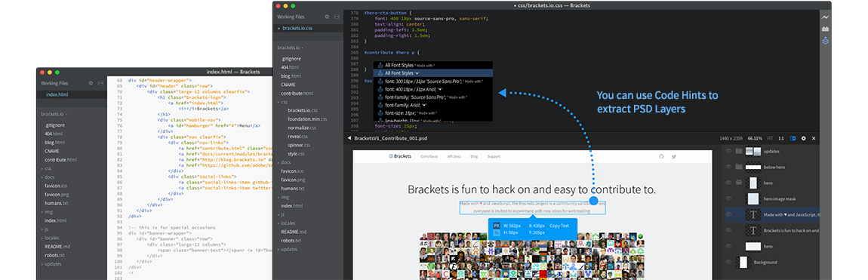Click split-view icon in index.html window sidebar
The width and height of the screenshot is (868, 280).
pyautogui.click(x=100, y=84)
